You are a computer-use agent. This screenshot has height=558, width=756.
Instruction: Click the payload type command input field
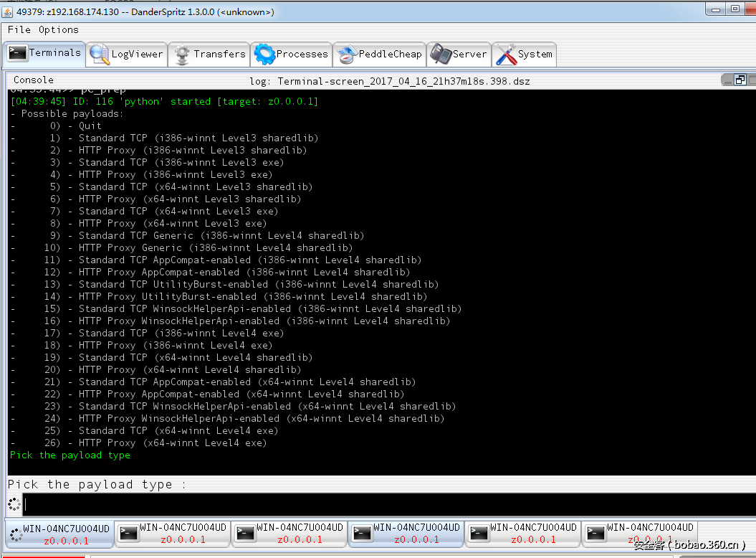click(x=387, y=504)
